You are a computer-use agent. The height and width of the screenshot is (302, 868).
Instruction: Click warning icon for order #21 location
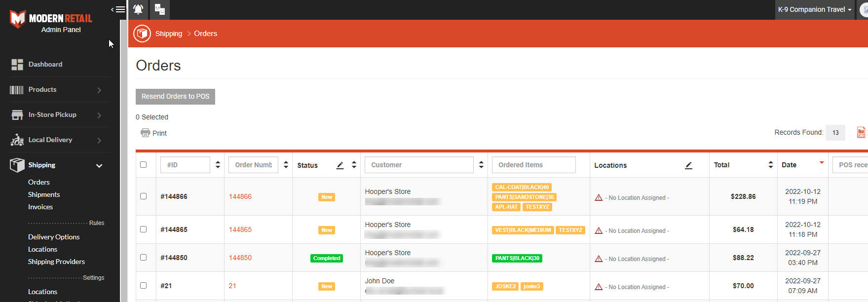coord(599,287)
